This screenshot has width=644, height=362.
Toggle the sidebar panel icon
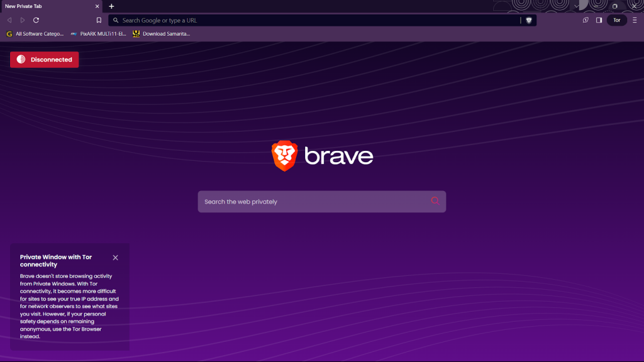click(599, 20)
